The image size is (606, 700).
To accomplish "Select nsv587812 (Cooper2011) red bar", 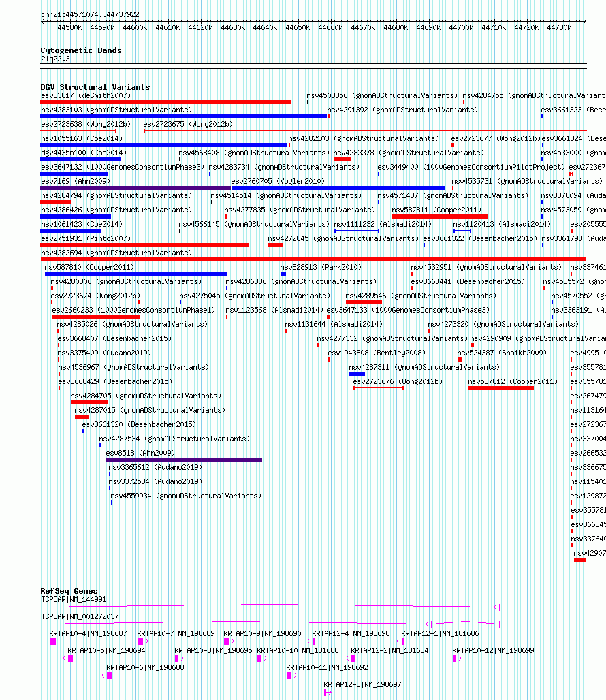I will pos(500,388).
